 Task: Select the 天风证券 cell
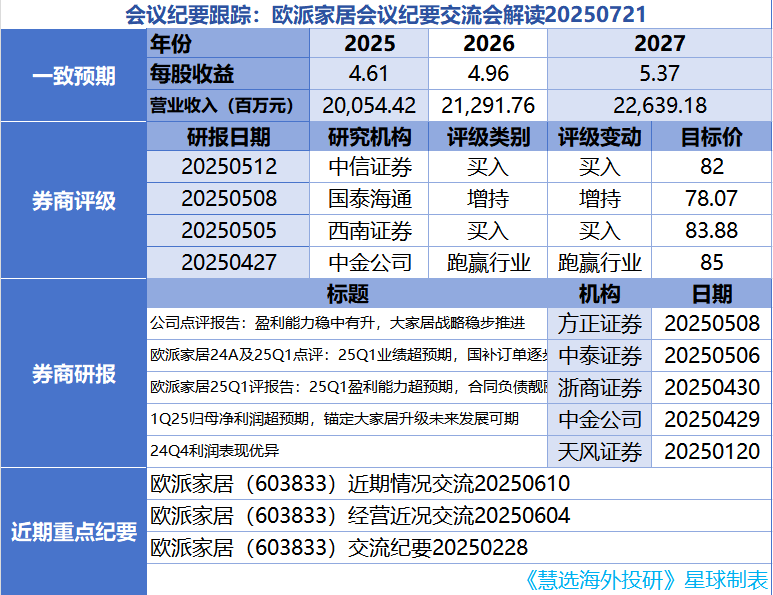click(599, 451)
